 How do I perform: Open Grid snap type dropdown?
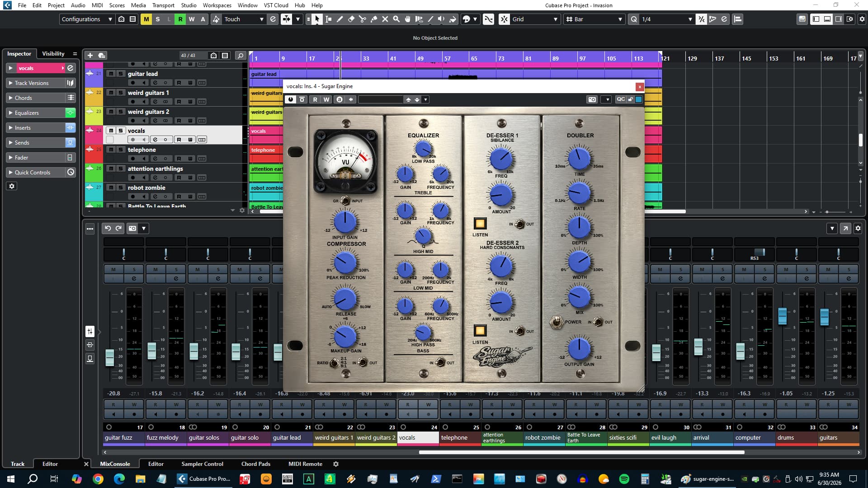(535, 19)
